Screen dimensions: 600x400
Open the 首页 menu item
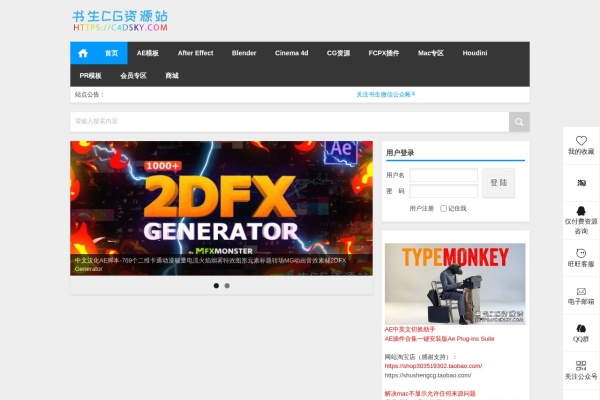[x=111, y=53]
